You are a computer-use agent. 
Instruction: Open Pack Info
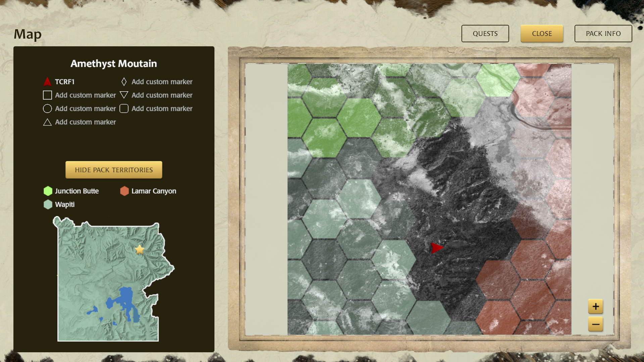pos(603,34)
